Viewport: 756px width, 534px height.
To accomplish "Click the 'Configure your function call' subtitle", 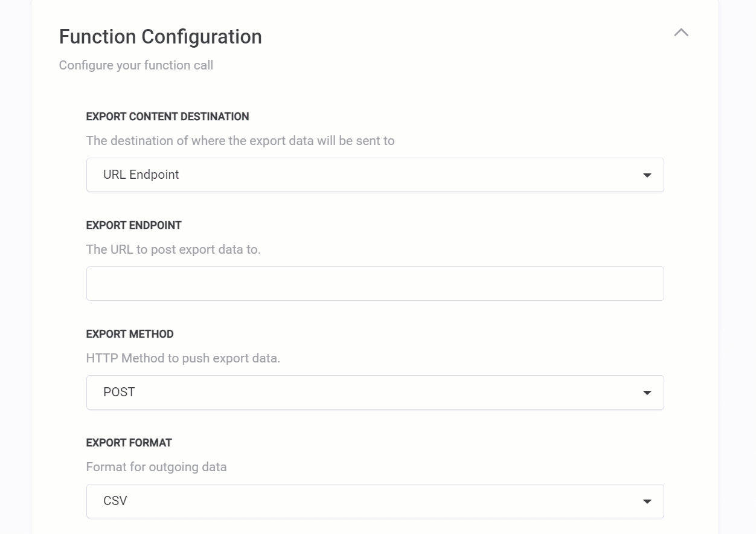I will [136, 65].
